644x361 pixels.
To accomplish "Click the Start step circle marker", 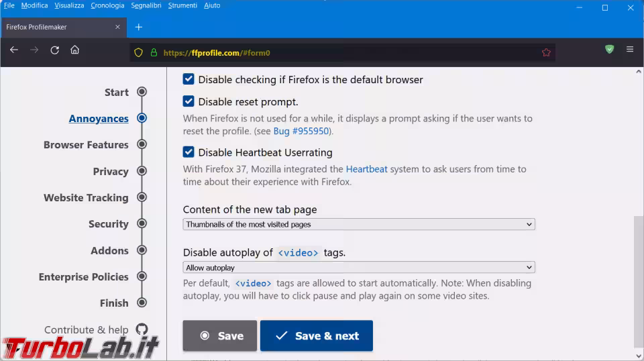I will tap(142, 91).
